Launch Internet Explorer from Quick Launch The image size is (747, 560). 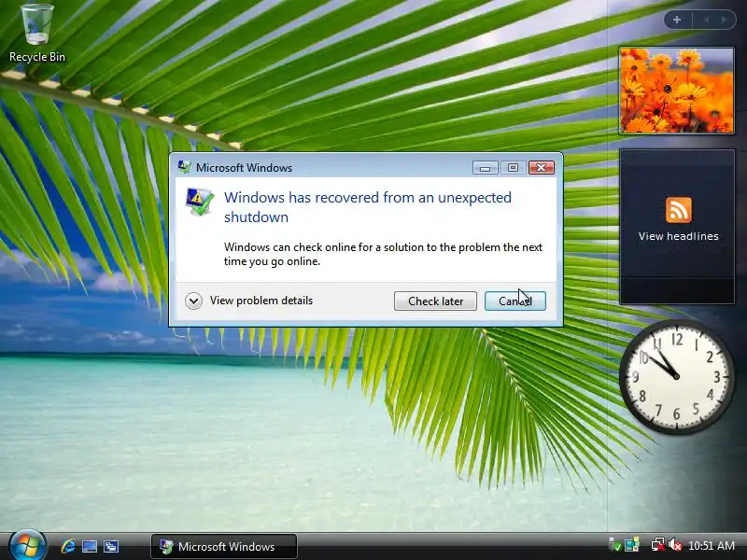point(68,546)
